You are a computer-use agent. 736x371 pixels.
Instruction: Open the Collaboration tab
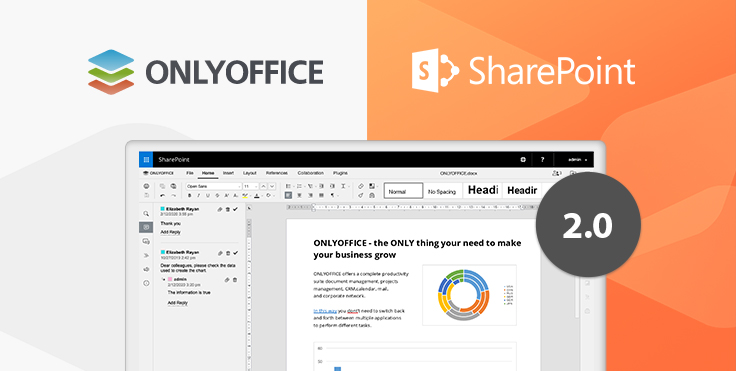click(311, 173)
